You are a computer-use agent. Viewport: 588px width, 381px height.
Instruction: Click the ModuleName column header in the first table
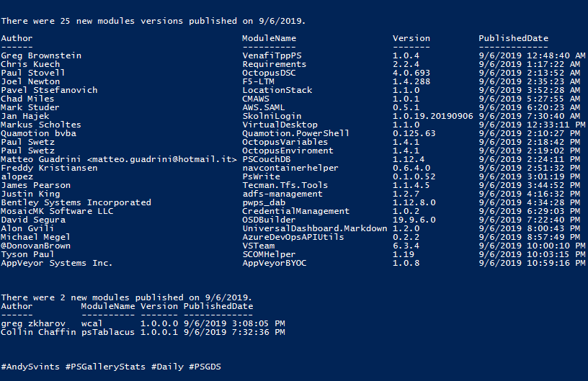pyautogui.click(x=269, y=38)
